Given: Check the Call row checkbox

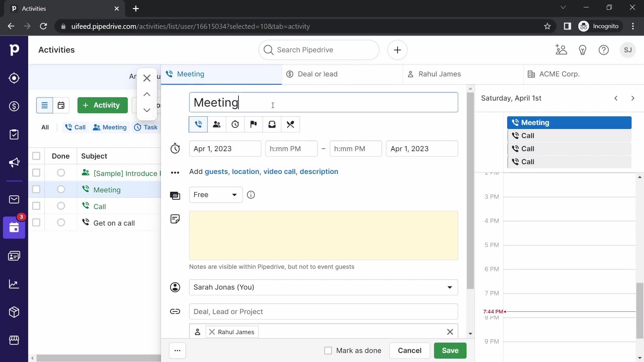Looking at the screenshot, I should tap(36, 206).
